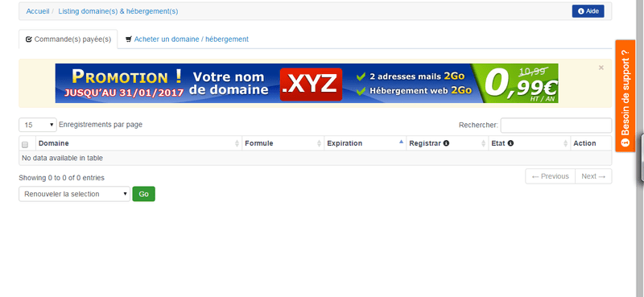Click the Aide help button
This screenshot has width=644, height=297.
pos(588,11)
